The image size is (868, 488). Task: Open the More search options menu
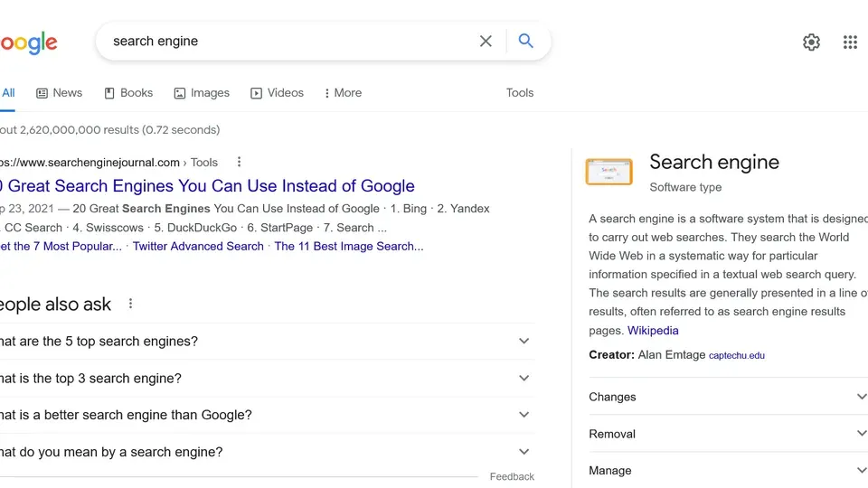click(x=343, y=93)
